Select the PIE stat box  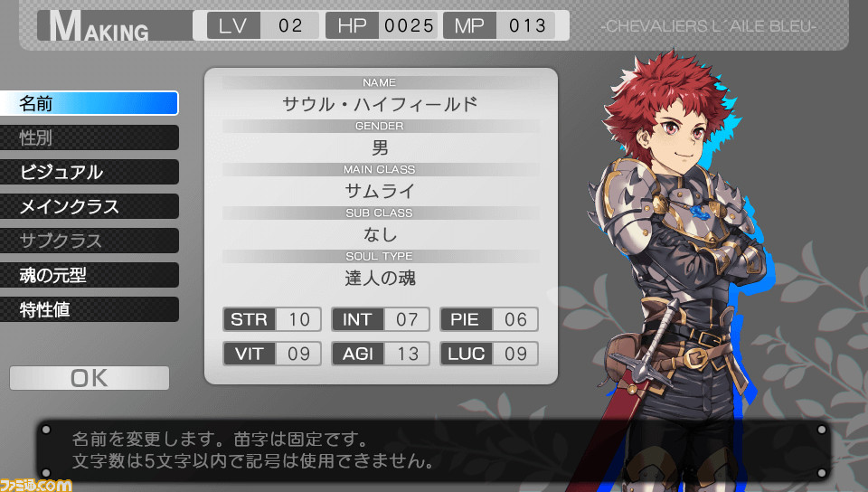click(x=489, y=319)
